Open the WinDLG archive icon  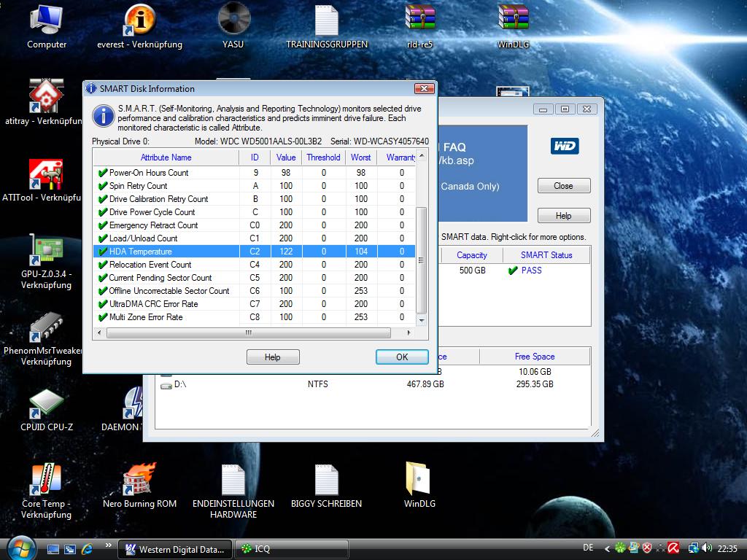click(x=513, y=18)
